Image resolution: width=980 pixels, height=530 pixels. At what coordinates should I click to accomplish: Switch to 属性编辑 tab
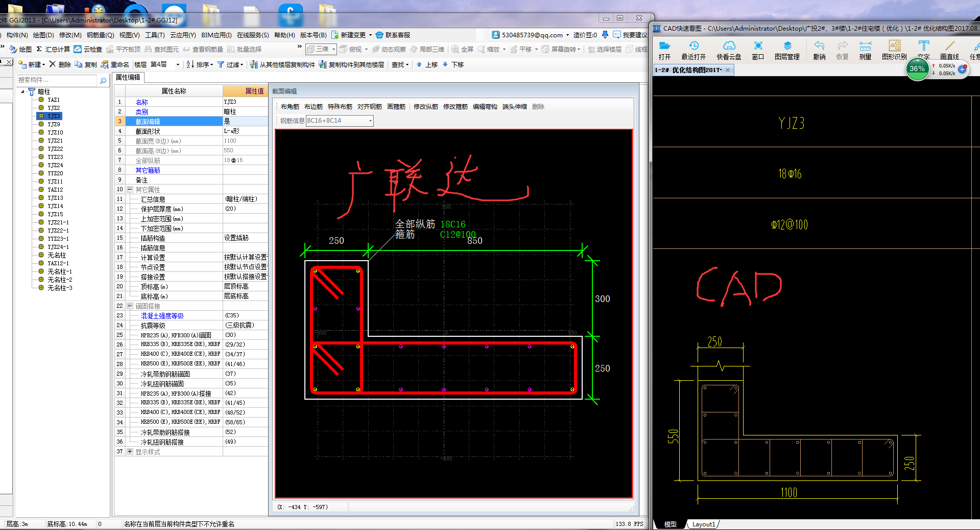(x=128, y=77)
